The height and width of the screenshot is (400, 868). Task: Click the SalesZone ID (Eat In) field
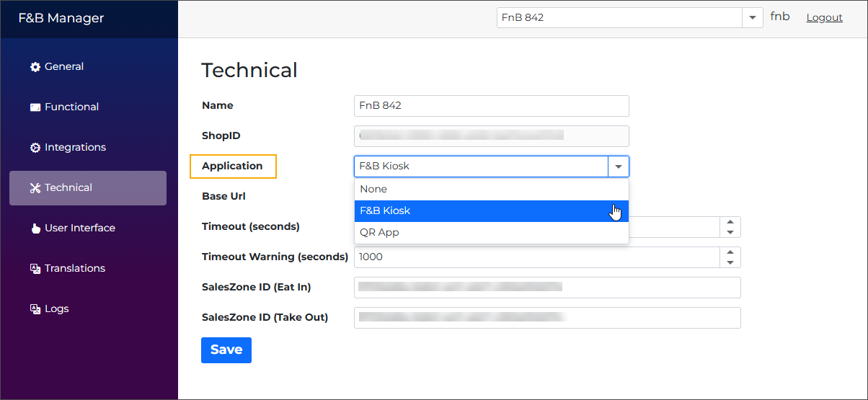pyautogui.click(x=547, y=288)
